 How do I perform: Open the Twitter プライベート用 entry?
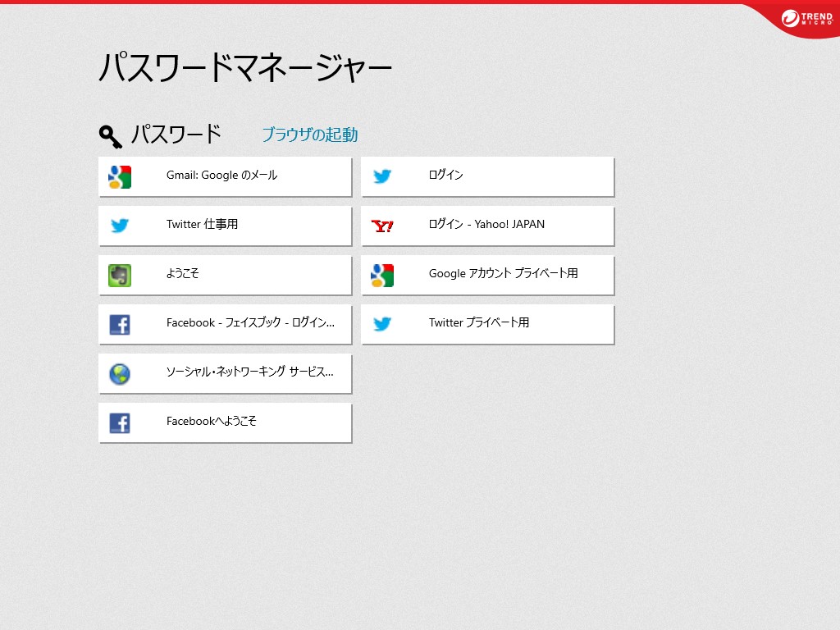[487, 325]
